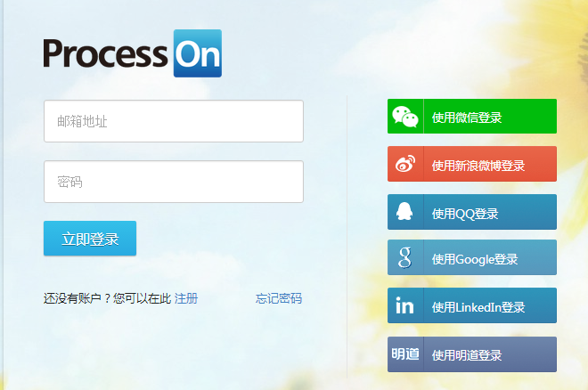Log in using 使用明道登录 text
Image resolution: width=588 pixels, height=390 pixels.
467,355
